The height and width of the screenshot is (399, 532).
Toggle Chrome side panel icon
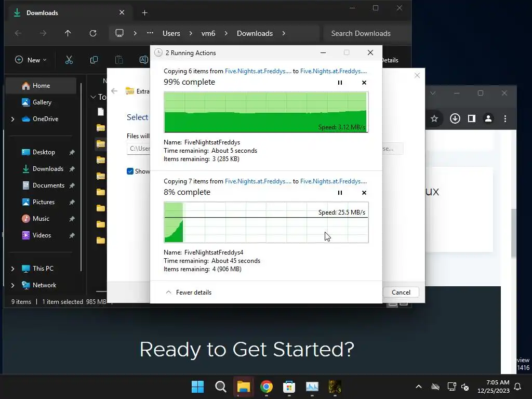coord(472,118)
